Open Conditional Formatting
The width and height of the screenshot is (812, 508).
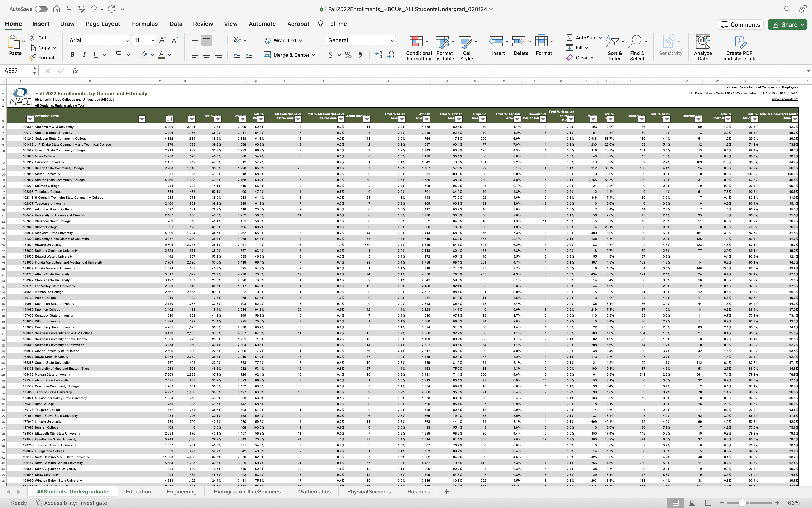[x=419, y=48]
